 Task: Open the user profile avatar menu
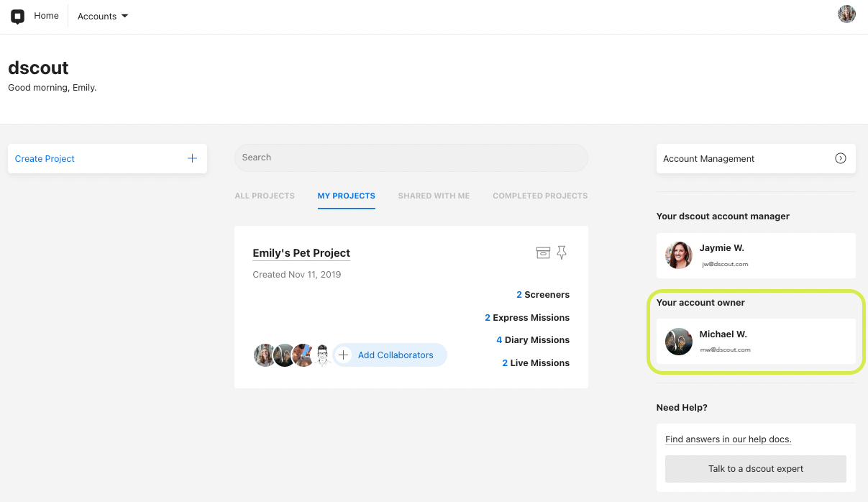click(846, 14)
